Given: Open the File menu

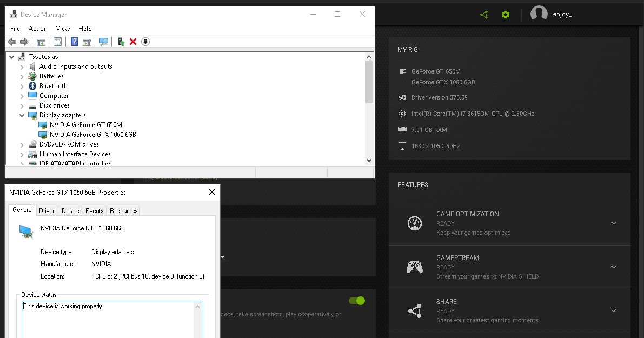Looking at the screenshot, I should [x=15, y=28].
